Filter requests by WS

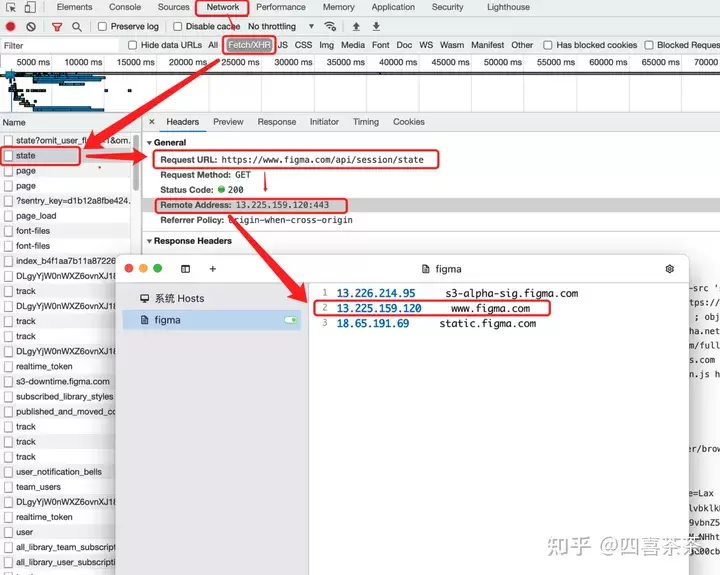coord(426,45)
